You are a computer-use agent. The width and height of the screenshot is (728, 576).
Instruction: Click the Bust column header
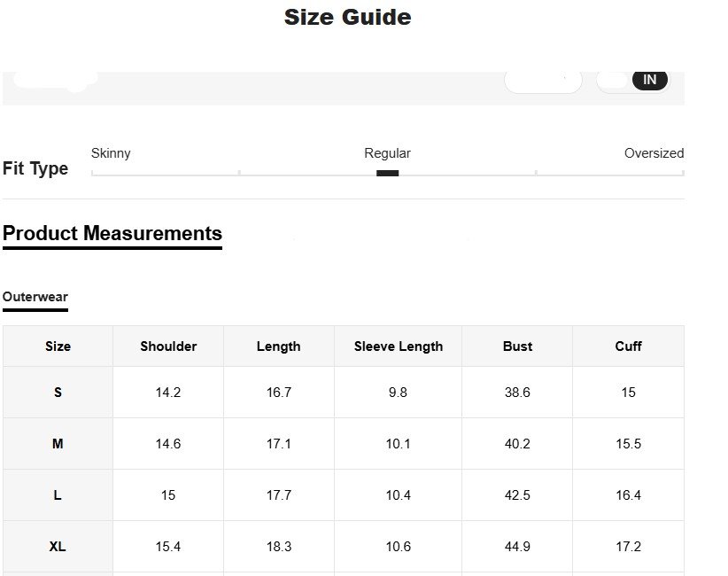coord(517,346)
